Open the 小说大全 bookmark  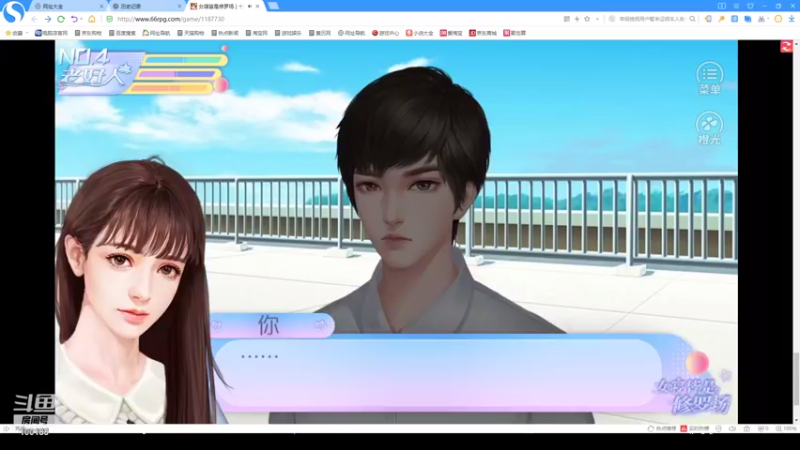click(419, 33)
